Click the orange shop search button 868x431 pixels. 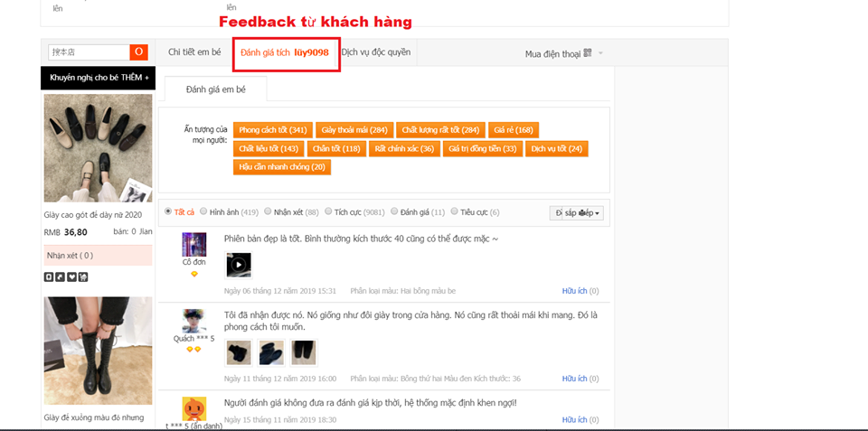[x=138, y=52]
